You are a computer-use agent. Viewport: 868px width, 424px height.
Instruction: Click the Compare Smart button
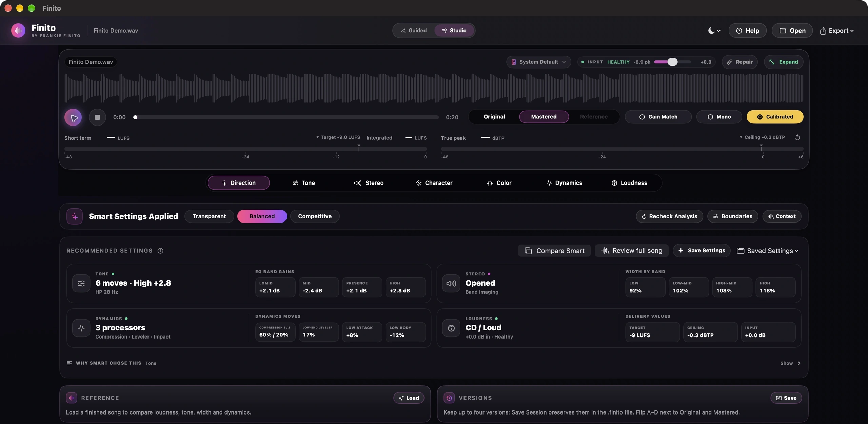coord(554,251)
